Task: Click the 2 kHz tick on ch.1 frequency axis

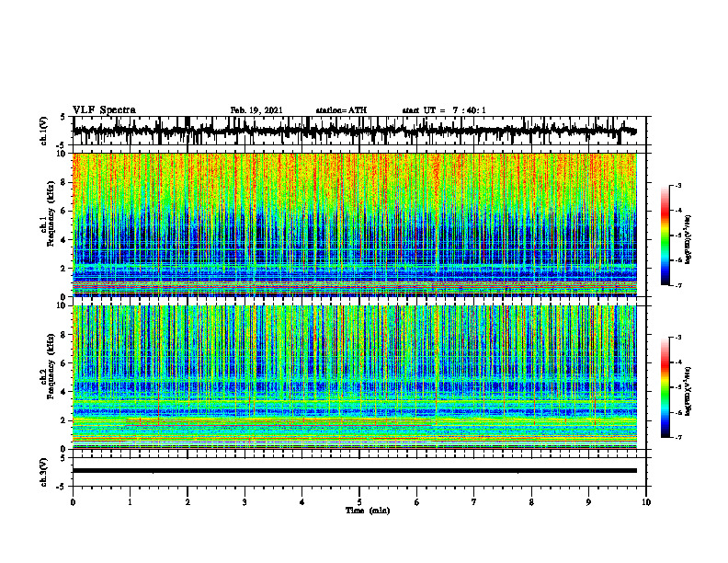Action: click(x=65, y=269)
